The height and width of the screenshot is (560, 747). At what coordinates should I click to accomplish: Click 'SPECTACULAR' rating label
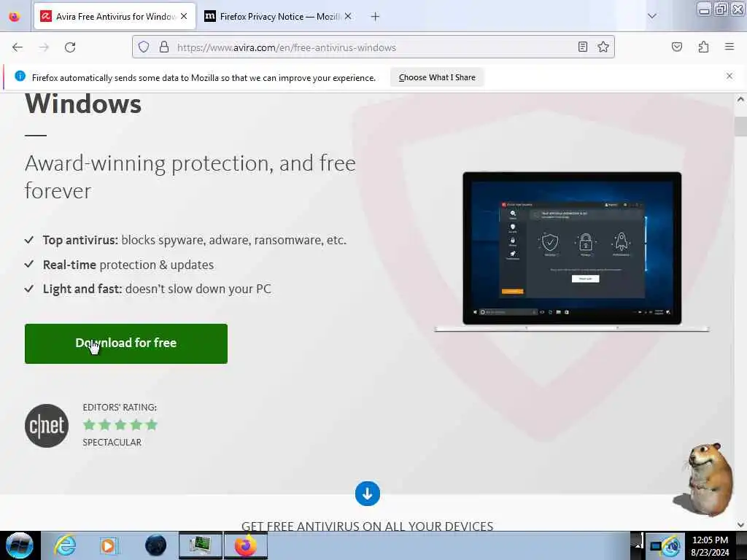[x=112, y=443]
